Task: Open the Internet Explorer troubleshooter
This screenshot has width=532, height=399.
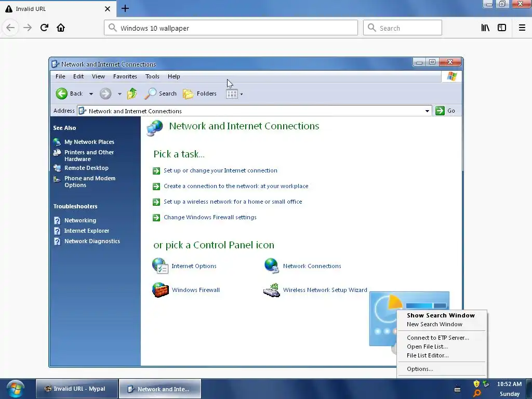Action: (87, 231)
